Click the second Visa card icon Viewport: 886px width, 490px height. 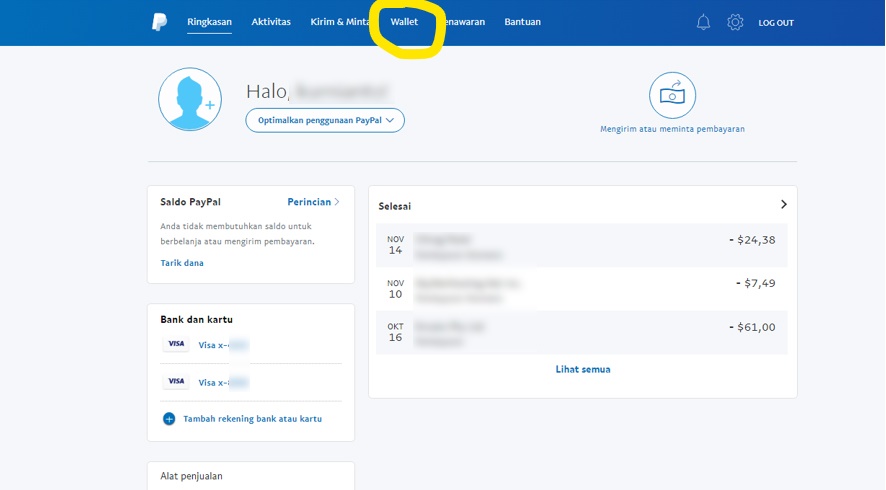176,381
